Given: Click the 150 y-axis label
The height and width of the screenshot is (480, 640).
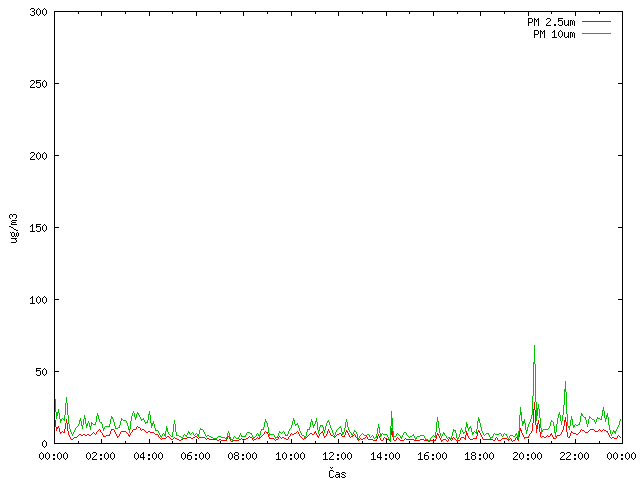Looking at the screenshot, I should 38,228.
